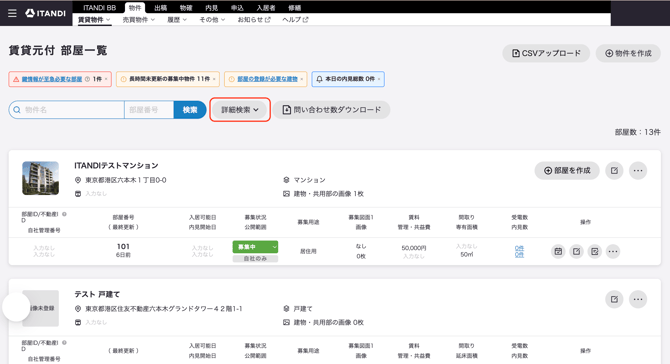The width and height of the screenshot is (670, 364).
Task: Select the 物件 tab
Action: [135, 8]
